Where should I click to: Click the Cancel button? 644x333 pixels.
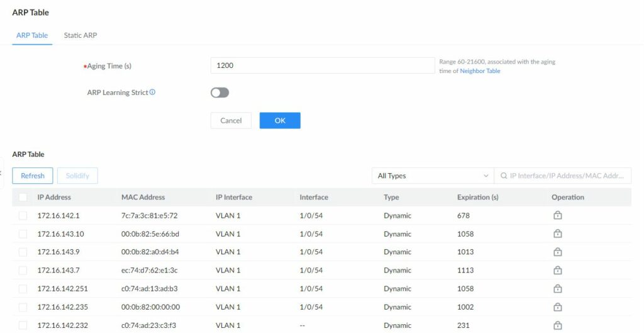[x=231, y=120]
